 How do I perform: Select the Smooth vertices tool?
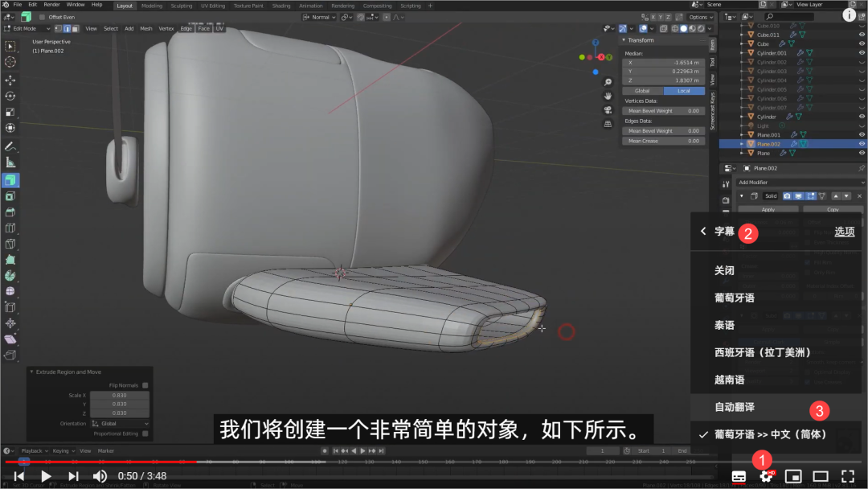(10, 291)
